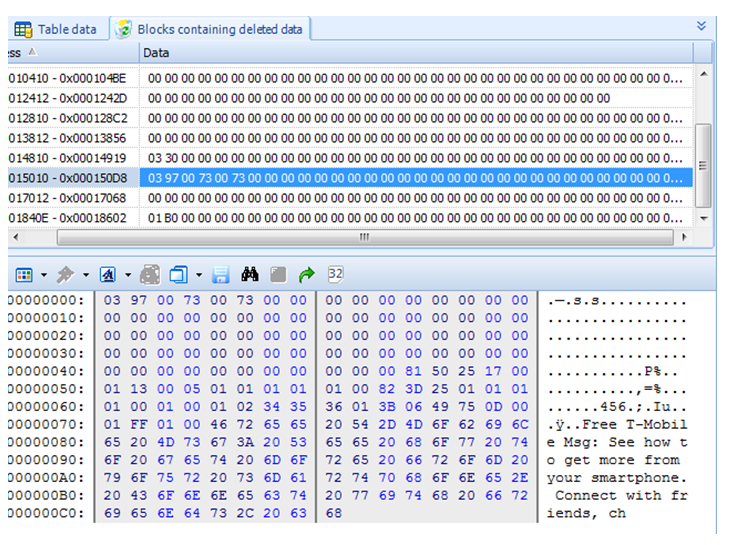Click the 32 bit-width icon
This screenshot has height=545, width=732.
[335, 274]
